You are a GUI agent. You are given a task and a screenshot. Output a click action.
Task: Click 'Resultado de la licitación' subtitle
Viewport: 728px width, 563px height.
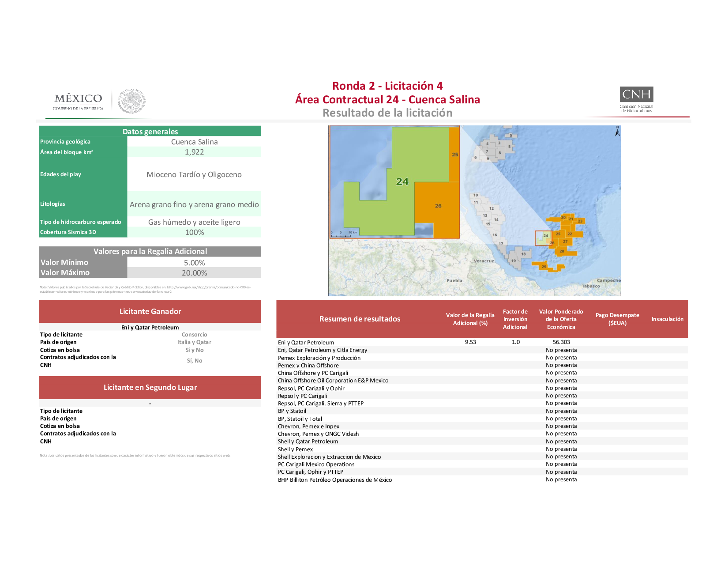tap(387, 113)
